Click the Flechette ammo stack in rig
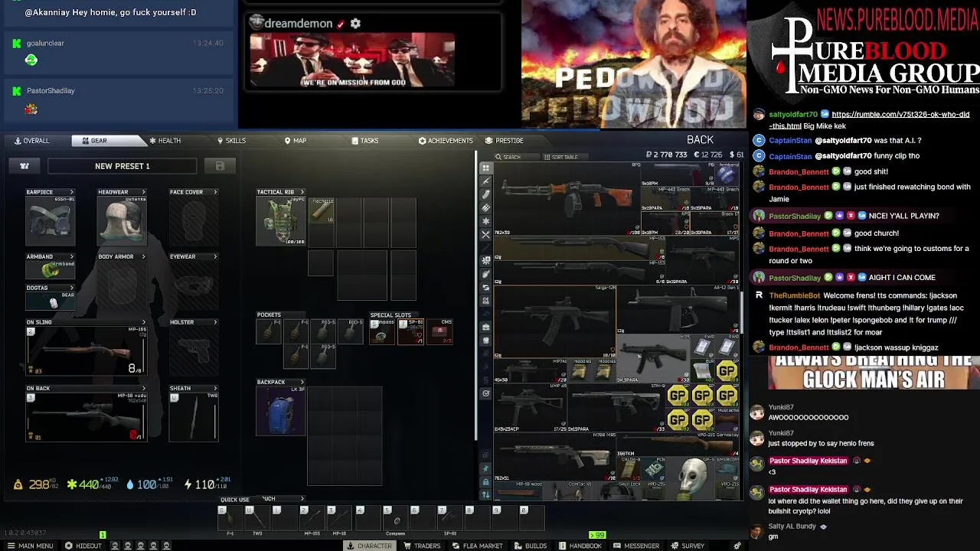The width and height of the screenshot is (980, 551). tap(322, 210)
